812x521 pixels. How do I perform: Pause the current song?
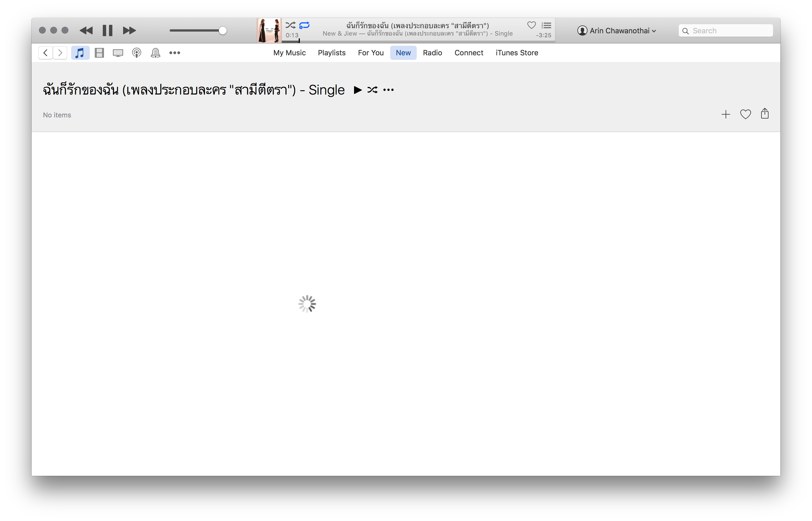tap(107, 31)
